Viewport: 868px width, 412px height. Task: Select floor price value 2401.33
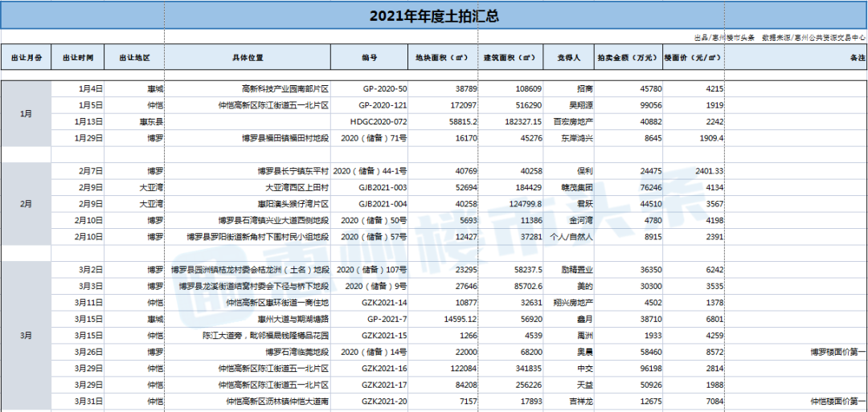point(694,171)
